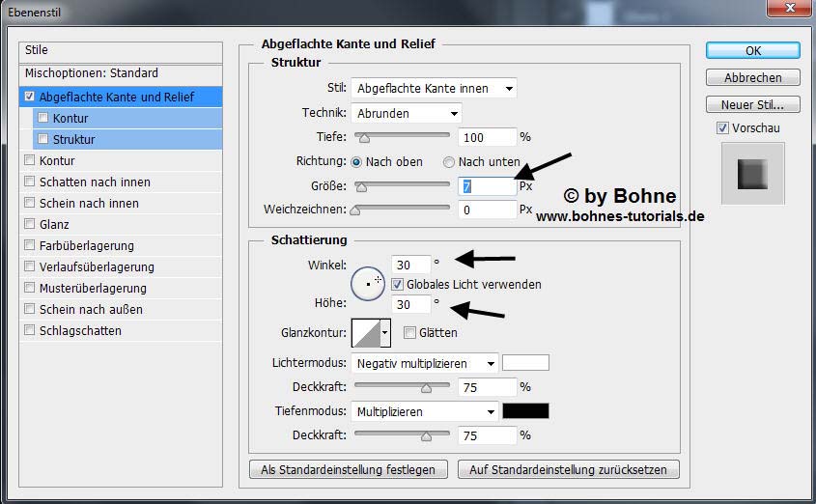Select the Nach unten direction radio button
The height and width of the screenshot is (504, 816).
pyautogui.click(x=449, y=162)
